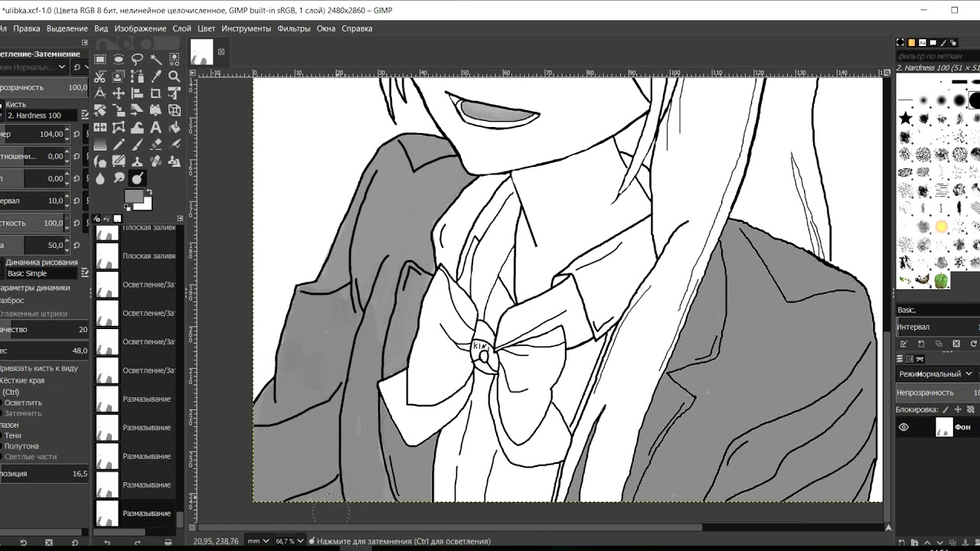This screenshot has height=551, width=980.
Task: Select the Dodge/Burn tool
Action: point(137,178)
